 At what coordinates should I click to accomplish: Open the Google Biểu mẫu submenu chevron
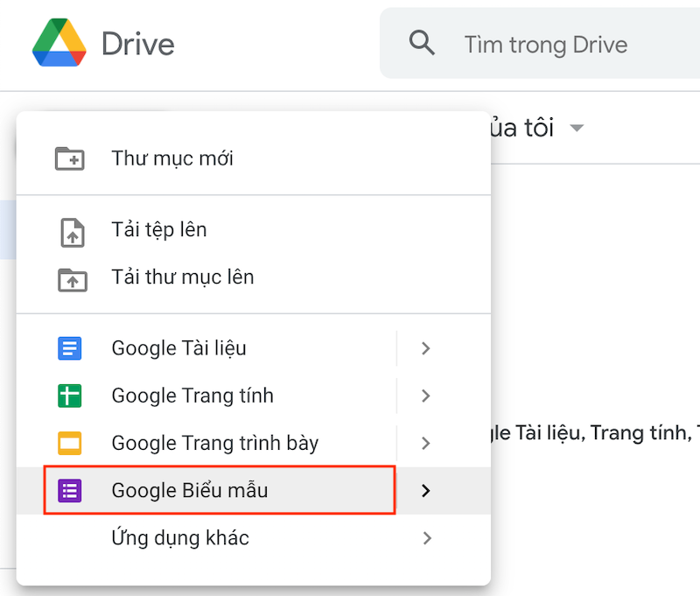point(425,490)
